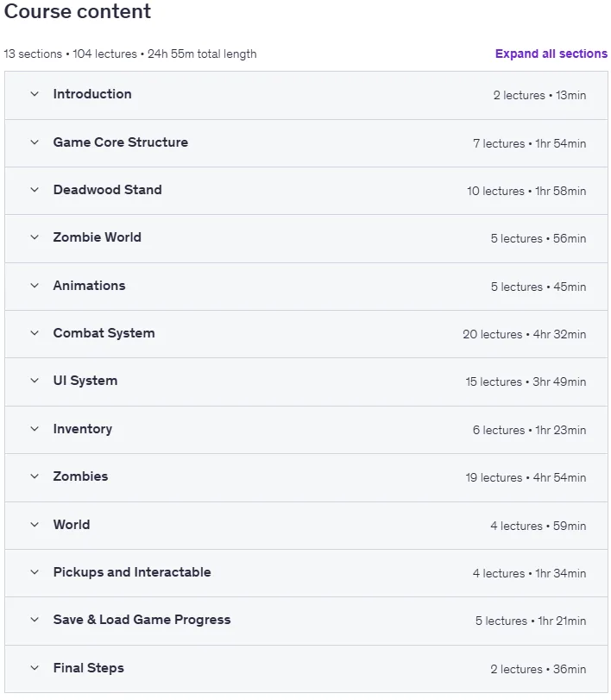Click the Inventory chevron icon
This screenshot has height=700, width=611.
pos(35,429)
